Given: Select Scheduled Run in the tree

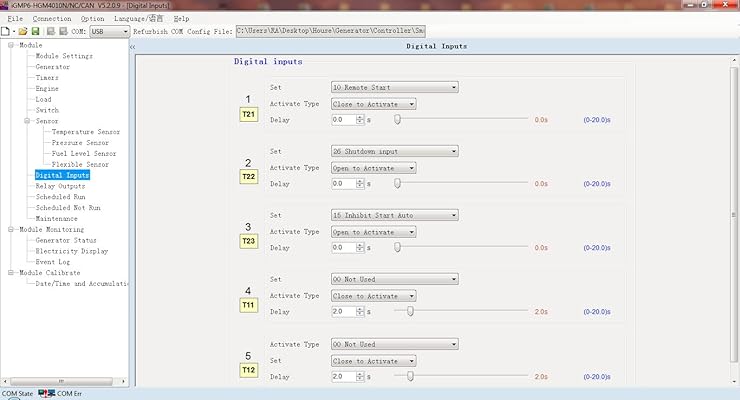Looking at the screenshot, I should (x=60, y=197).
